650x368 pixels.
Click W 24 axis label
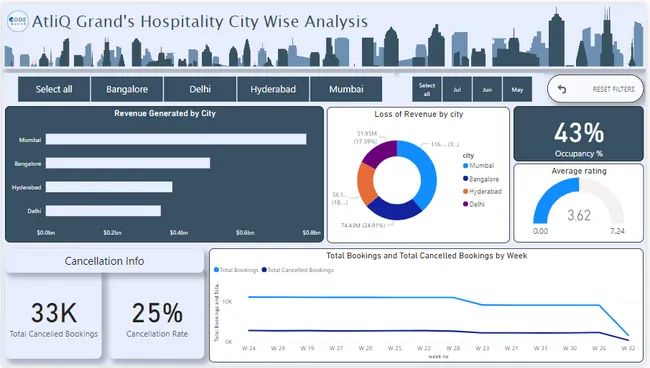click(x=249, y=348)
